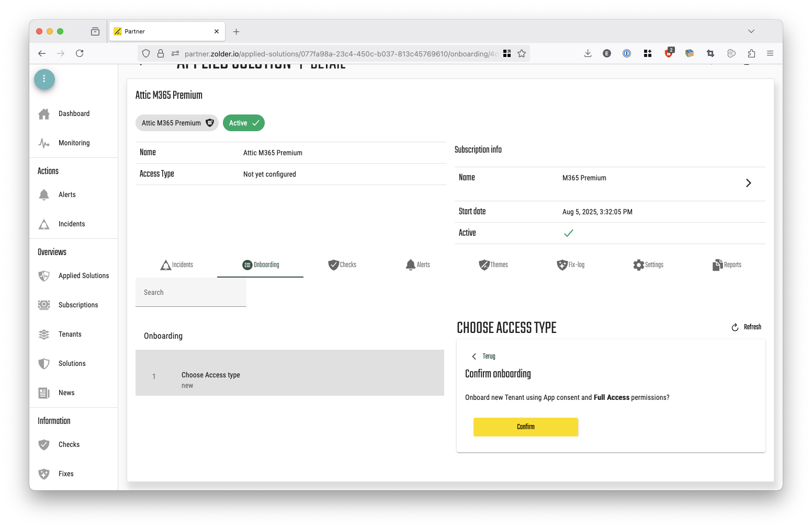Click the Dashboard home icon in sidebar
The image size is (812, 529).
click(x=44, y=114)
